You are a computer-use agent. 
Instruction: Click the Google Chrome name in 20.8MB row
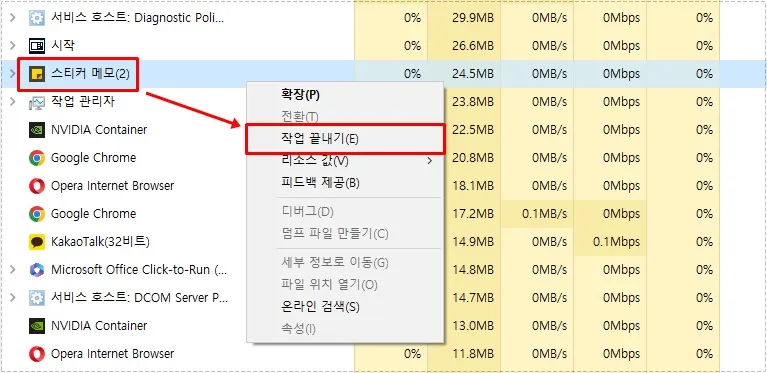pyautogui.click(x=93, y=157)
